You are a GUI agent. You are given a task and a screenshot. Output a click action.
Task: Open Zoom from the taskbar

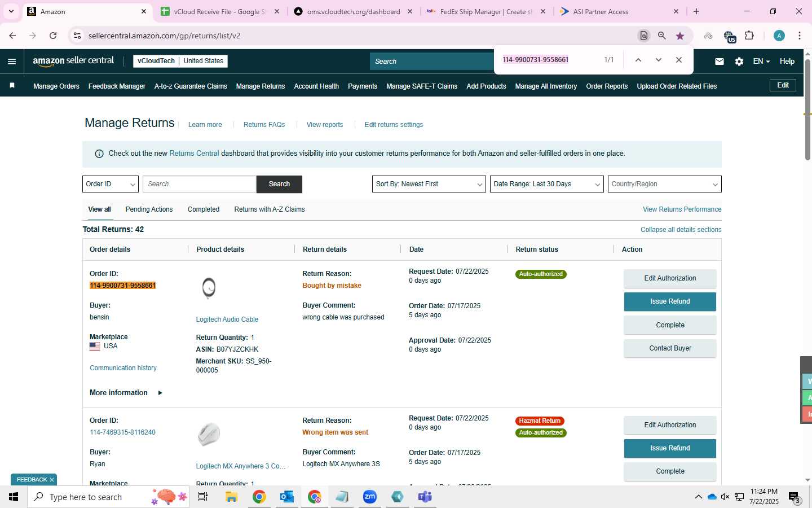tap(370, 497)
